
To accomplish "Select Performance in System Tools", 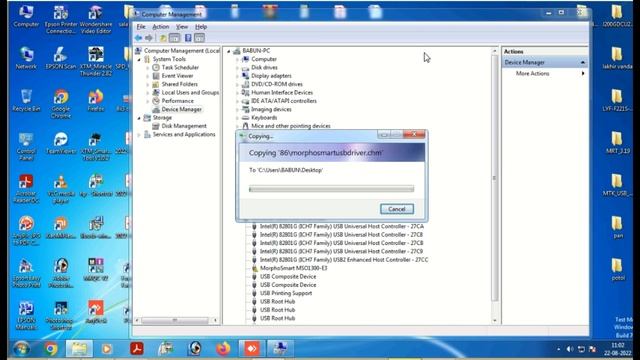I will pyautogui.click(x=178, y=101).
